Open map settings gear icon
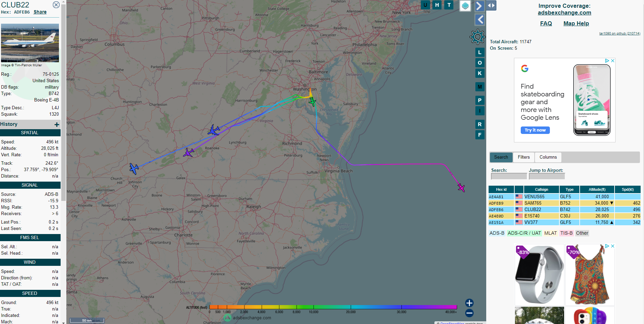Screen dimensions: 644x324 [477, 37]
